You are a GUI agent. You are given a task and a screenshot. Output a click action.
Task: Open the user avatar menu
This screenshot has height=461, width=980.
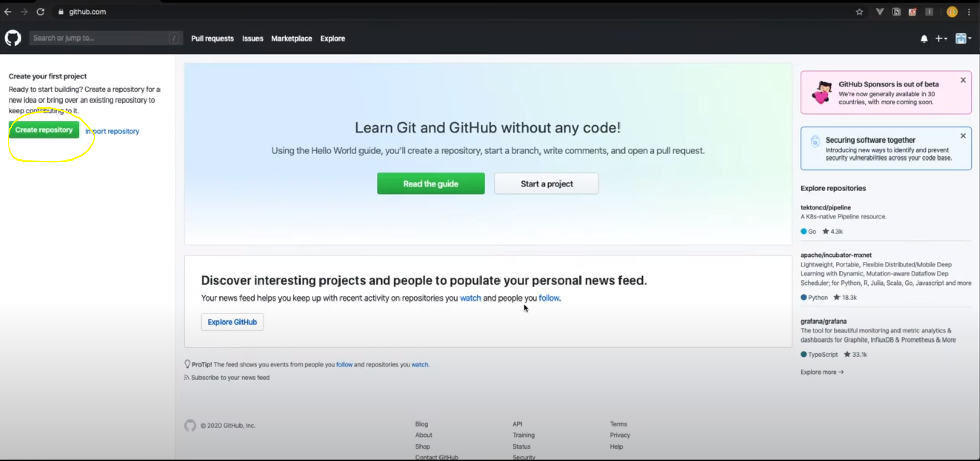[963, 38]
